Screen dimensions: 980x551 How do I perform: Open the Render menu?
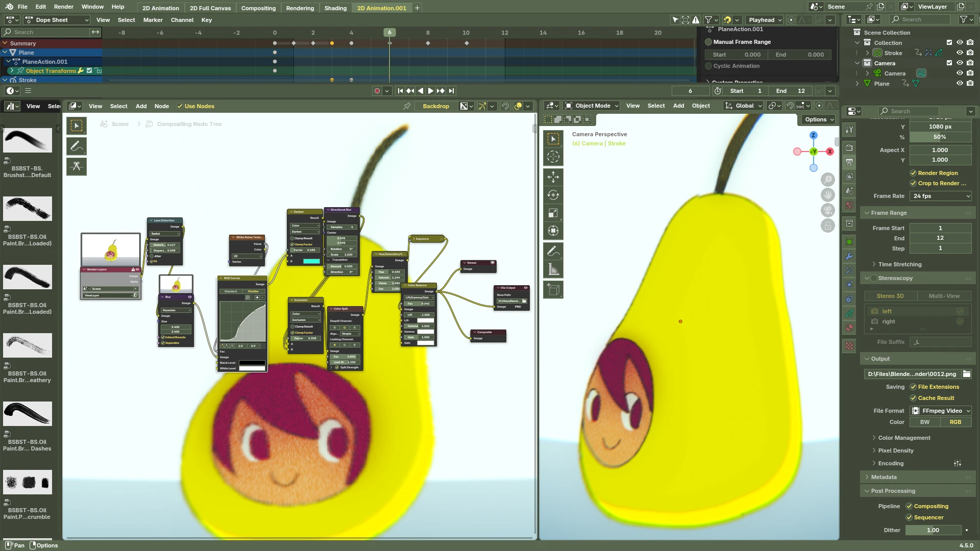(64, 7)
